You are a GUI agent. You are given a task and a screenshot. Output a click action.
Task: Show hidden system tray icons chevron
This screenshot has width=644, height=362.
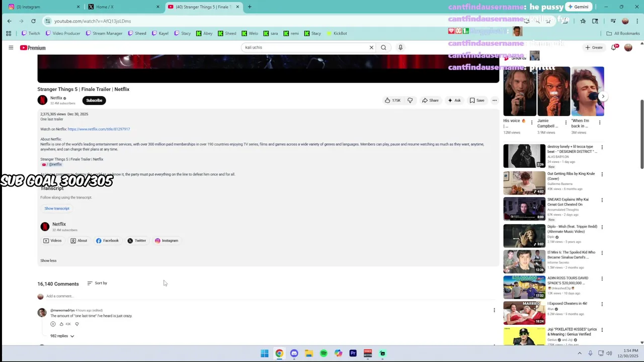click(579, 353)
